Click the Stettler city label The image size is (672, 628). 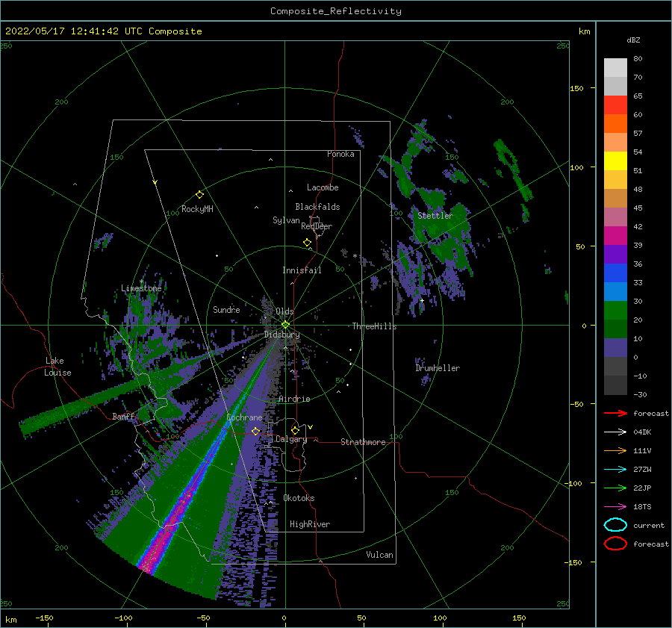pyautogui.click(x=435, y=216)
